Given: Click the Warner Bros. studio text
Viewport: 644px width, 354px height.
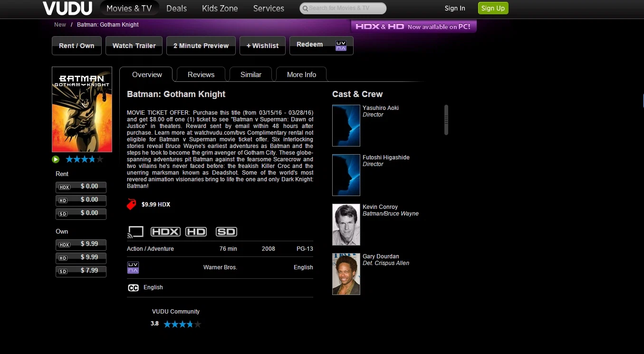Looking at the screenshot, I should click(220, 267).
